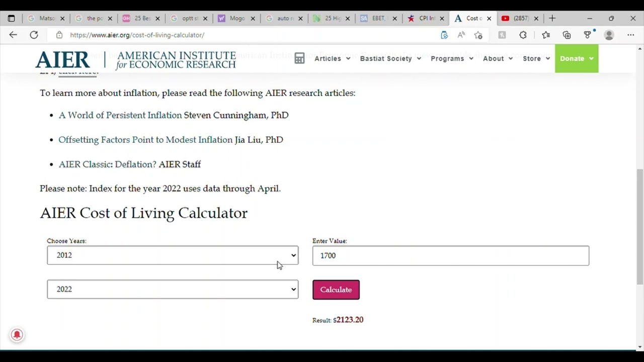Expand the Store menu
The height and width of the screenshot is (362, 644).
(x=536, y=58)
